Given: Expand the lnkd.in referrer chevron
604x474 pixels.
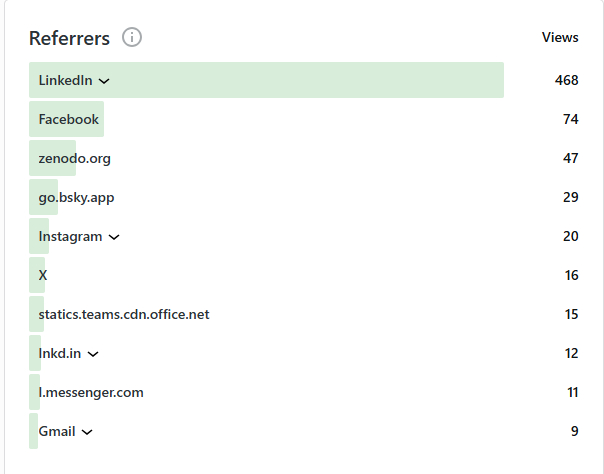Looking at the screenshot, I should click(93, 354).
